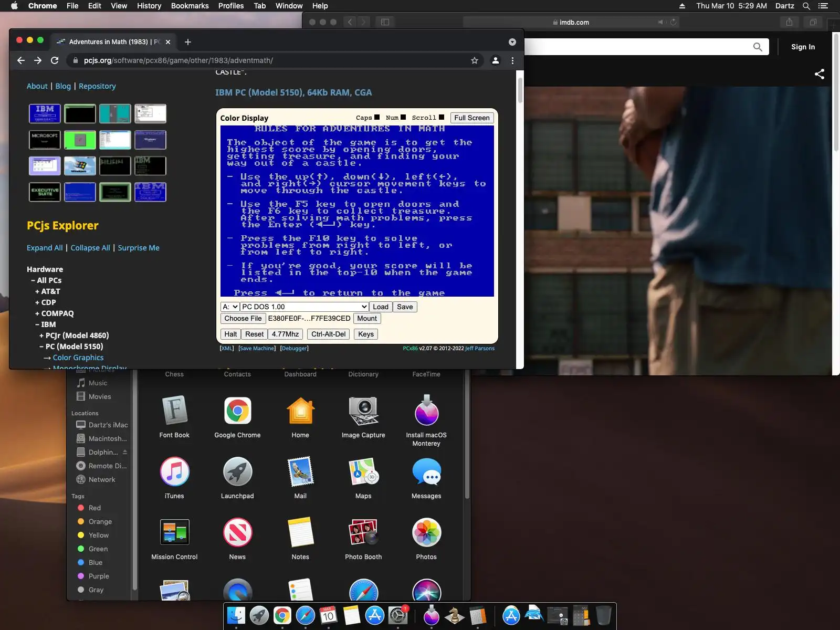Screen dimensions: 840x630
Task: Open Finder from the Dock
Action: pos(236,615)
